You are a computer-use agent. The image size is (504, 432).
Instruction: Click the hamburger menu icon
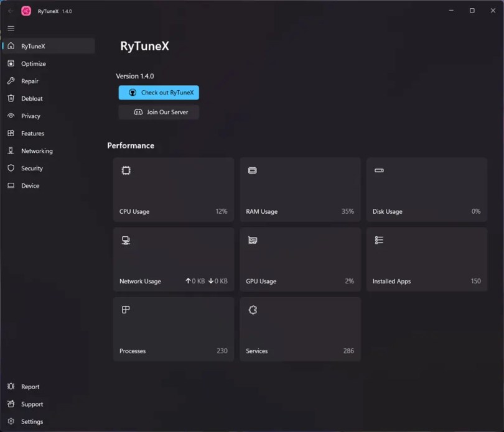(x=11, y=29)
